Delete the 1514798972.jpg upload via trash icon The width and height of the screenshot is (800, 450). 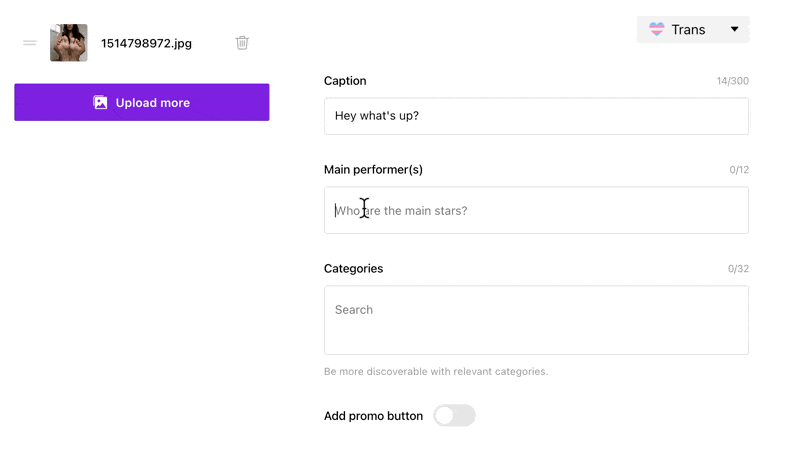point(242,43)
